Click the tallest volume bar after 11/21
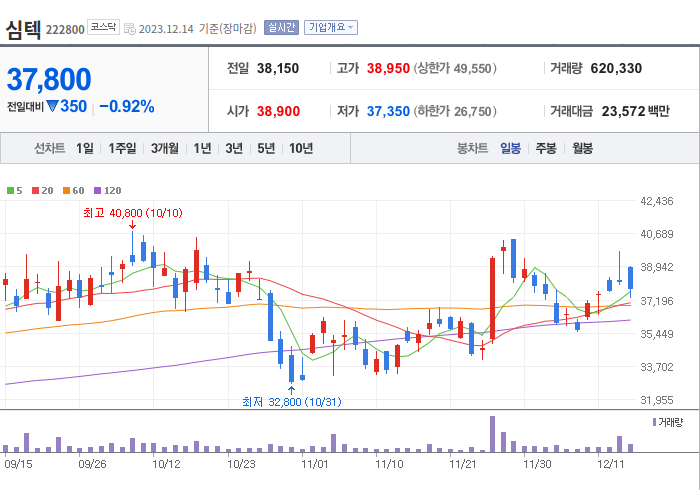This screenshot has height=490, width=700. pyautogui.click(x=492, y=434)
